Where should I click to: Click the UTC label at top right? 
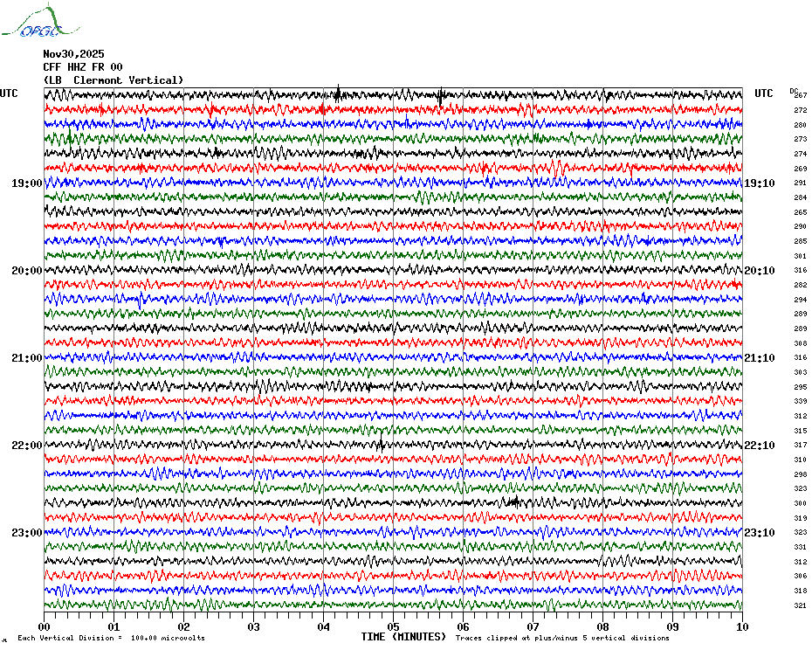763,93
